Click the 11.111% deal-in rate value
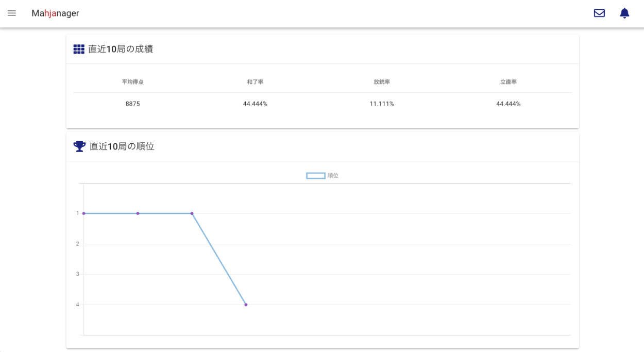The height and width of the screenshot is (352, 644). [382, 104]
